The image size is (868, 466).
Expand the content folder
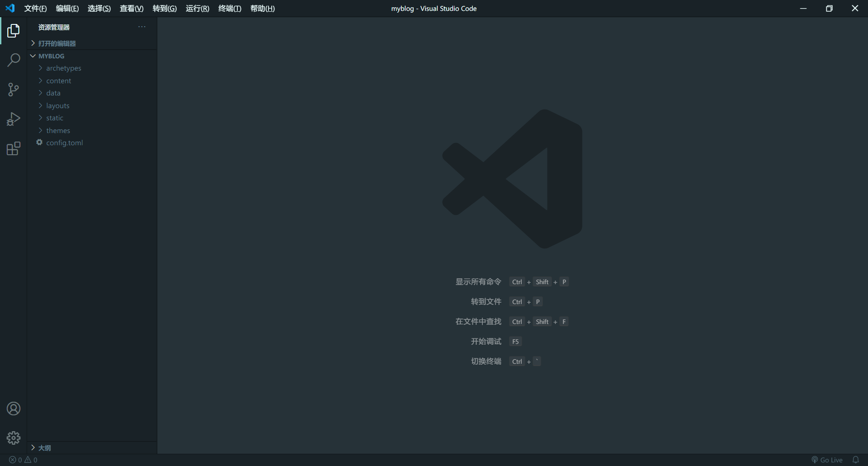[x=92, y=81]
